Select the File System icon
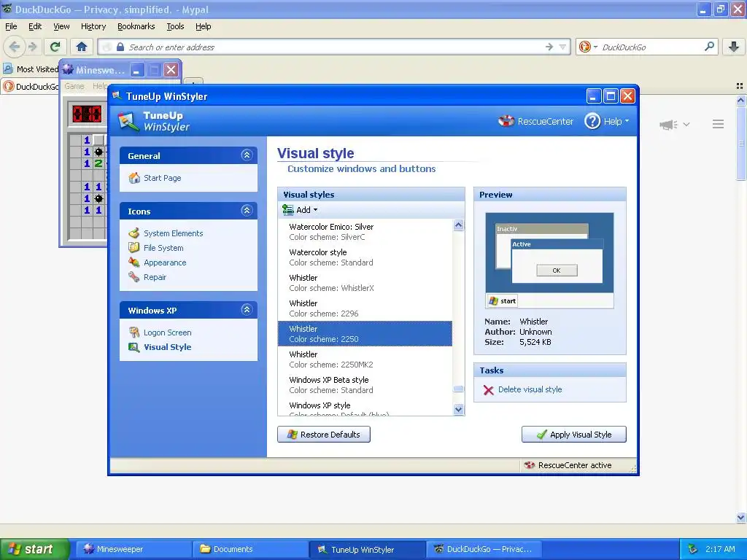This screenshot has width=747, height=560. 134,248
